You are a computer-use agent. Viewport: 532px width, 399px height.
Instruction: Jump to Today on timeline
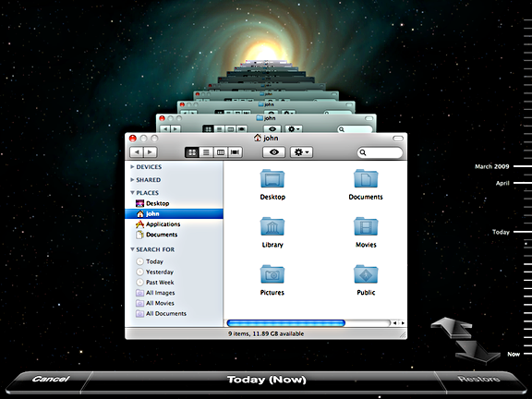502,232
